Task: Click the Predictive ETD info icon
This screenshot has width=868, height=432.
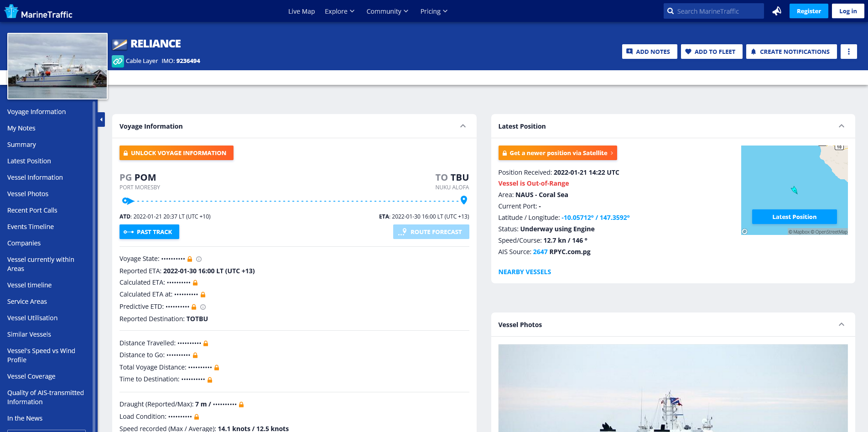Action: tap(203, 307)
